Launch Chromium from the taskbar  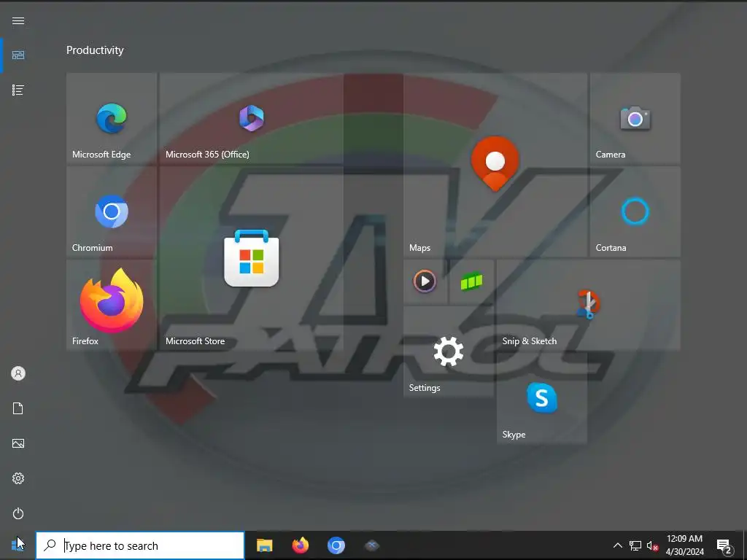tap(336, 545)
